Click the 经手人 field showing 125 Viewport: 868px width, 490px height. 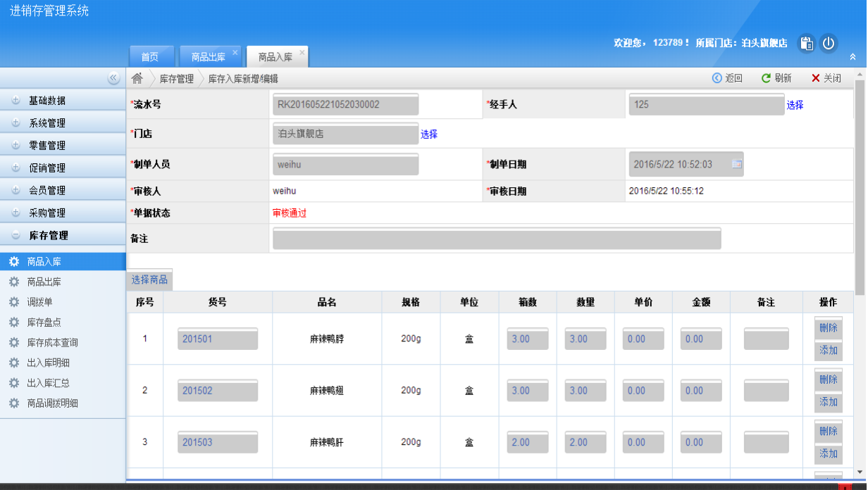coord(707,104)
